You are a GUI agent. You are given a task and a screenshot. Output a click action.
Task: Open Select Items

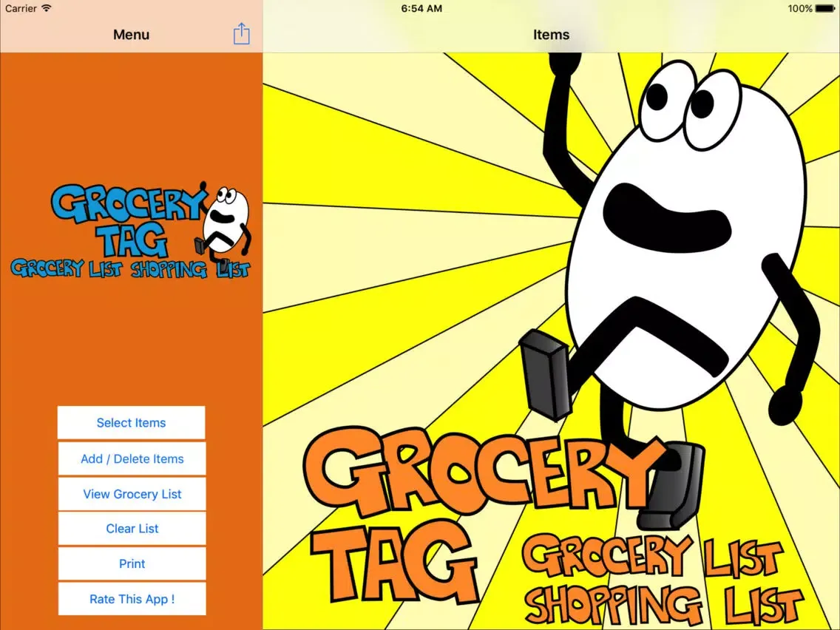point(132,423)
